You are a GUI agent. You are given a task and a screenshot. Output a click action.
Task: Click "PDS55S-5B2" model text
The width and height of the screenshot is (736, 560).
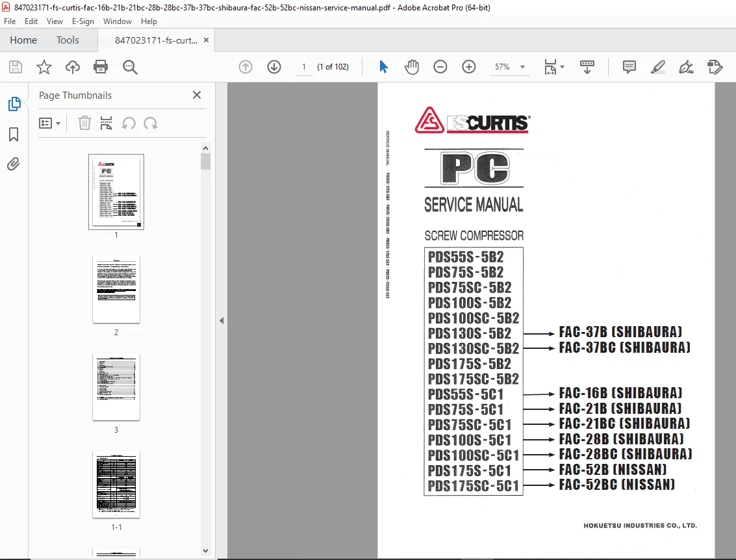point(466,257)
